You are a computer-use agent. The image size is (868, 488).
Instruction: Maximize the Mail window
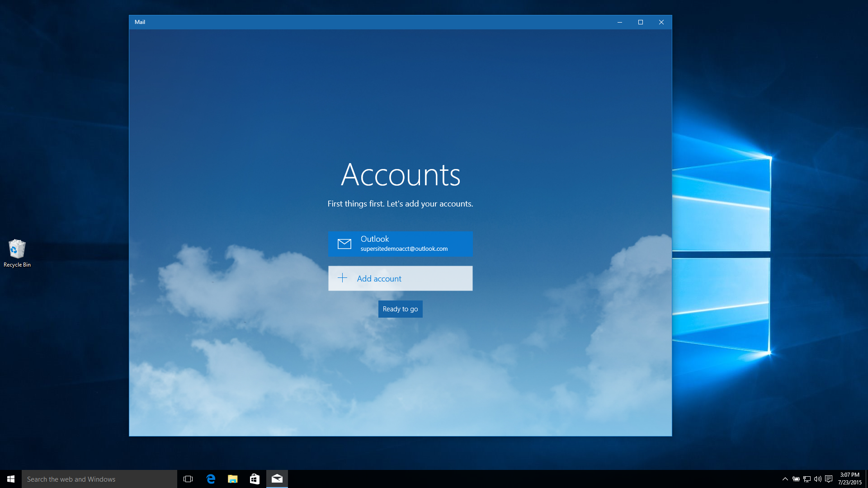pyautogui.click(x=640, y=22)
